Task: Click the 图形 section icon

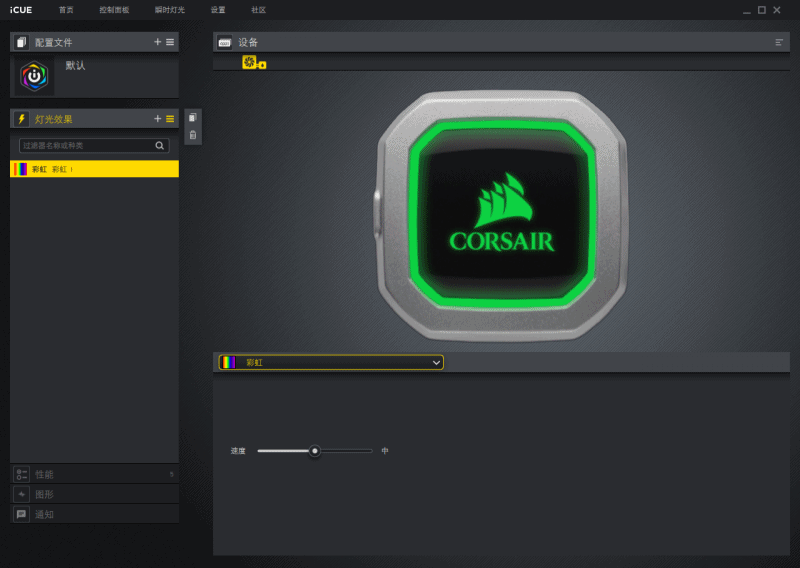Action: tap(21, 494)
